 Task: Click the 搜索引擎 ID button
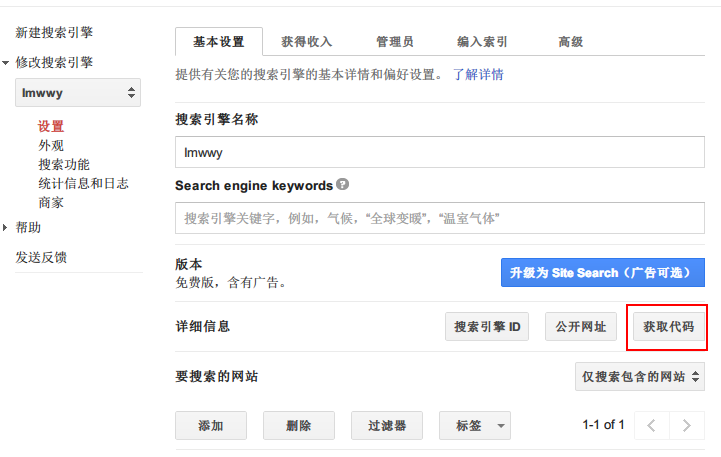pyautogui.click(x=486, y=327)
